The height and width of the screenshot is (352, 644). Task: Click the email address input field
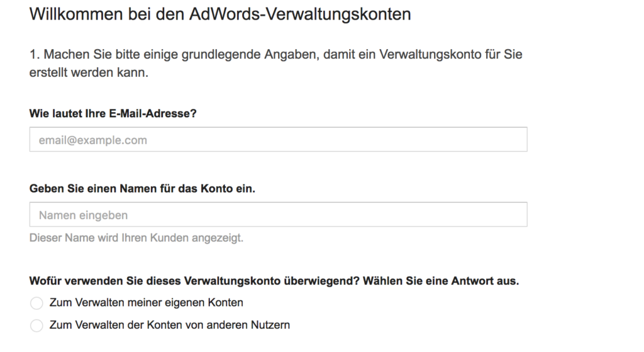(x=278, y=139)
